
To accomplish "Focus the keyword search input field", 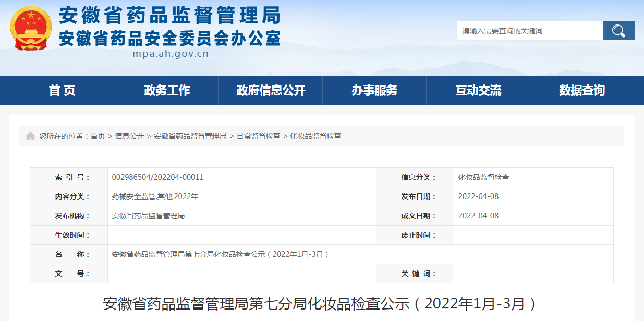I will 530,31.
